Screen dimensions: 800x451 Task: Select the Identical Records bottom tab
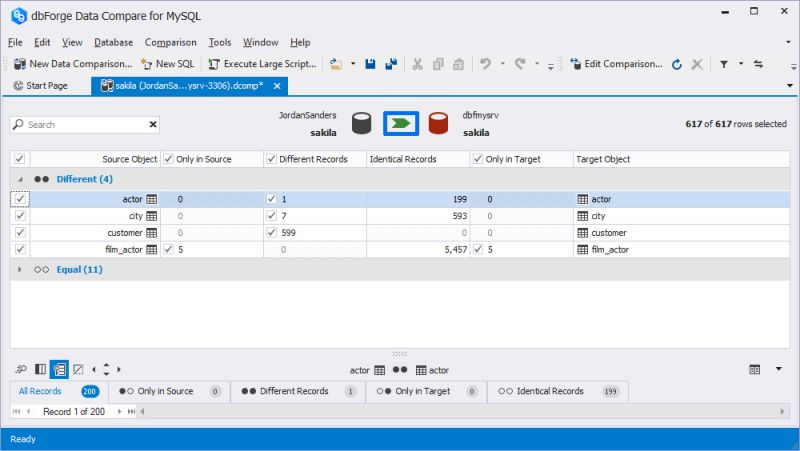(x=558, y=391)
